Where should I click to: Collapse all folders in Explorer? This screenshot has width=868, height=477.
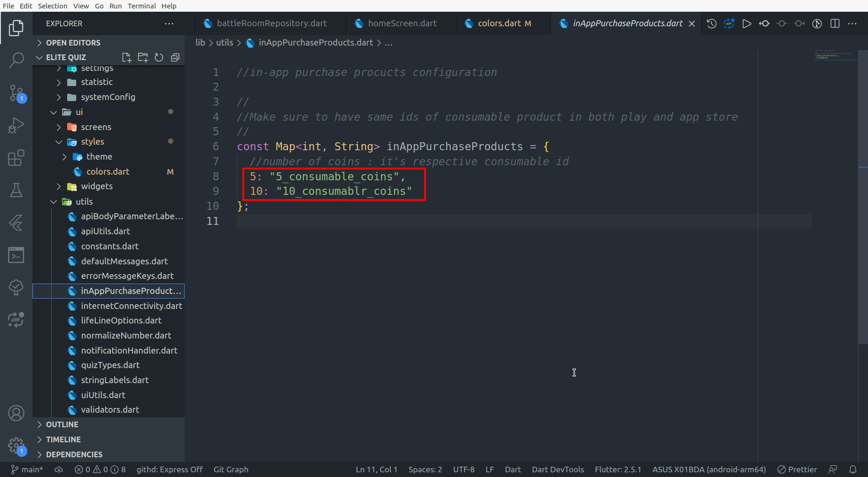pyautogui.click(x=175, y=57)
